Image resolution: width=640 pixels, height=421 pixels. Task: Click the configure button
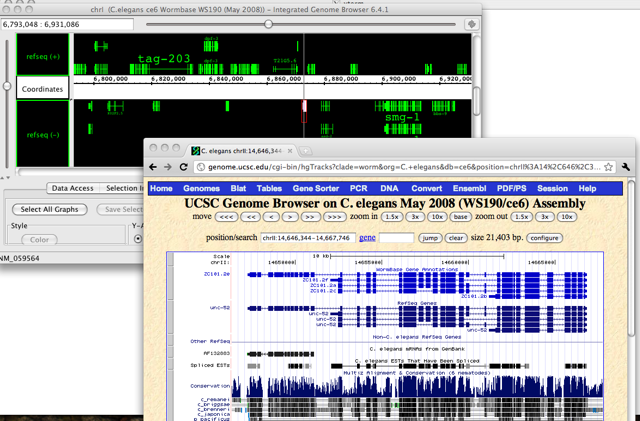point(544,238)
